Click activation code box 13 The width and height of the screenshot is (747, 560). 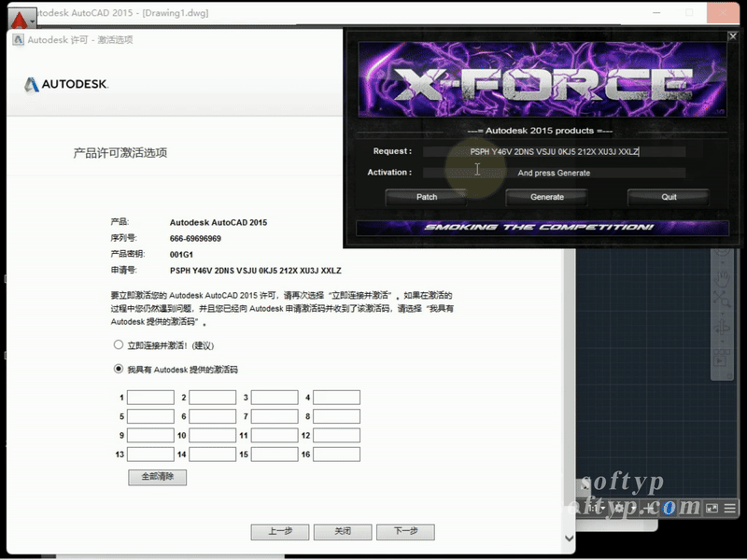click(x=150, y=455)
